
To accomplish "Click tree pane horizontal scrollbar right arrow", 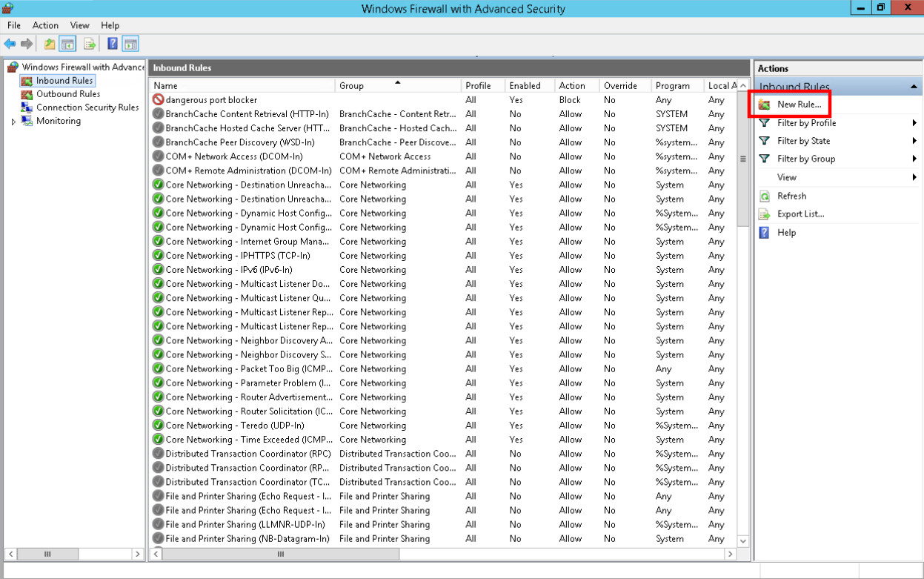I will (137, 554).
